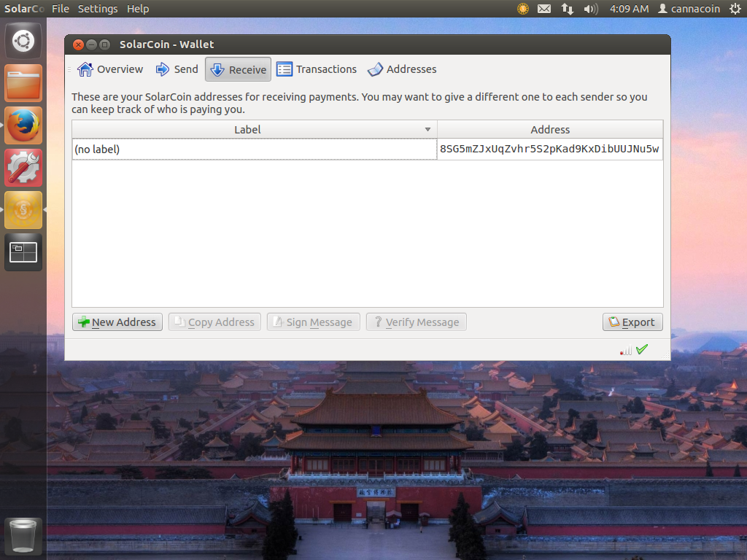Click the 4:09 AM clock
The image size is (747, 560).
[x=630, y=9]
